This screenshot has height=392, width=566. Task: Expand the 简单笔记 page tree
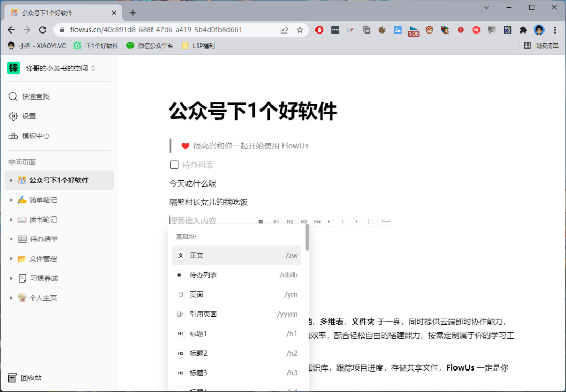[x=11, y=200]
